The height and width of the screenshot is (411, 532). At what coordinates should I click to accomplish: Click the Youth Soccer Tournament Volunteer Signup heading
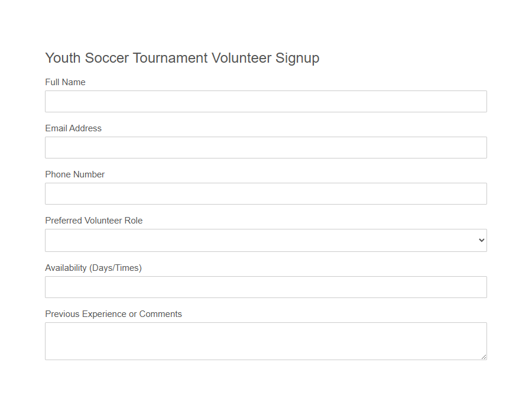click(x=182, y=58)
